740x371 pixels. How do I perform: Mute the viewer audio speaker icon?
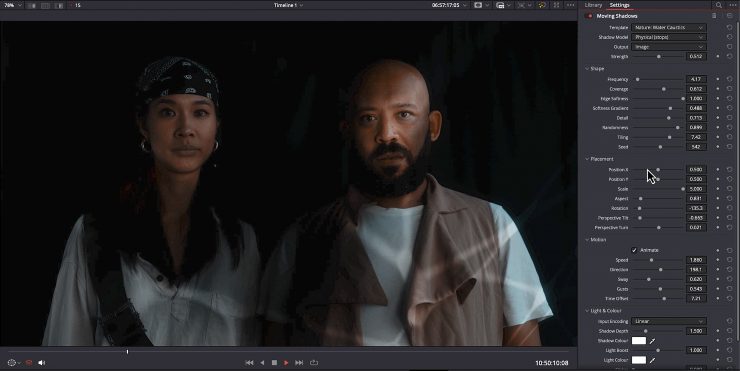42,363
